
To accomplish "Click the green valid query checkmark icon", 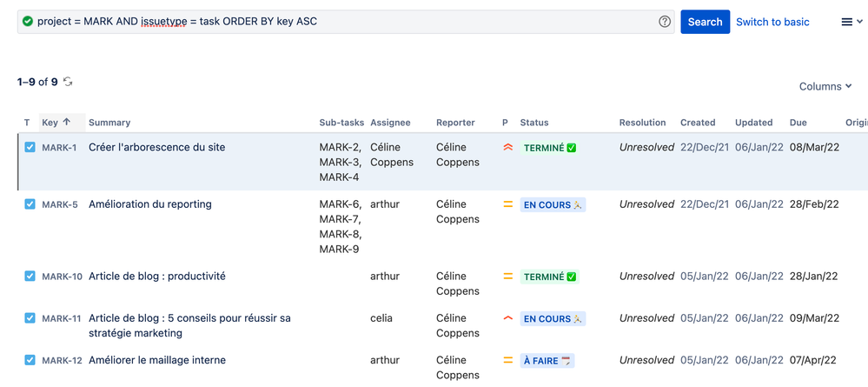I will coord(28,22).
